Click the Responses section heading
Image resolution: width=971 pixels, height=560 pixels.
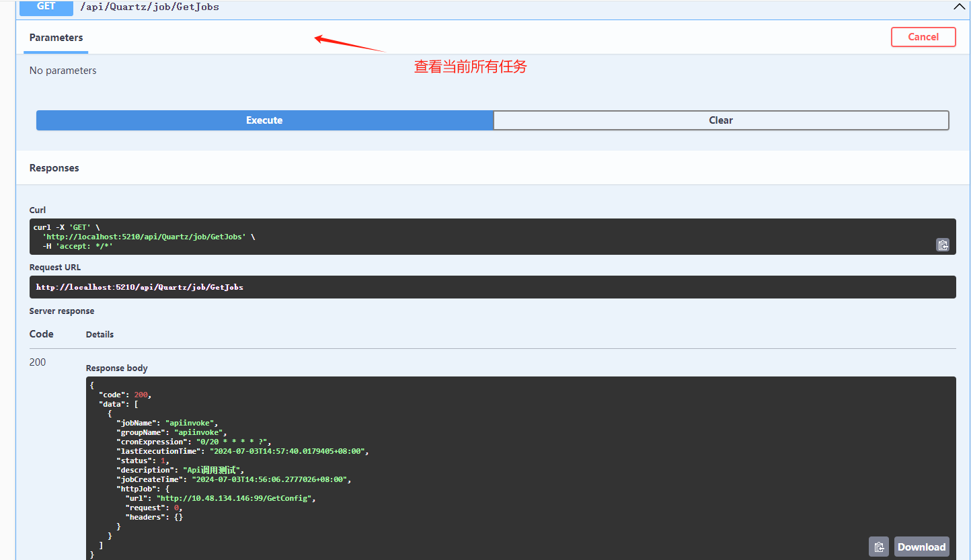pyautogui.click(x=54, y=168)
